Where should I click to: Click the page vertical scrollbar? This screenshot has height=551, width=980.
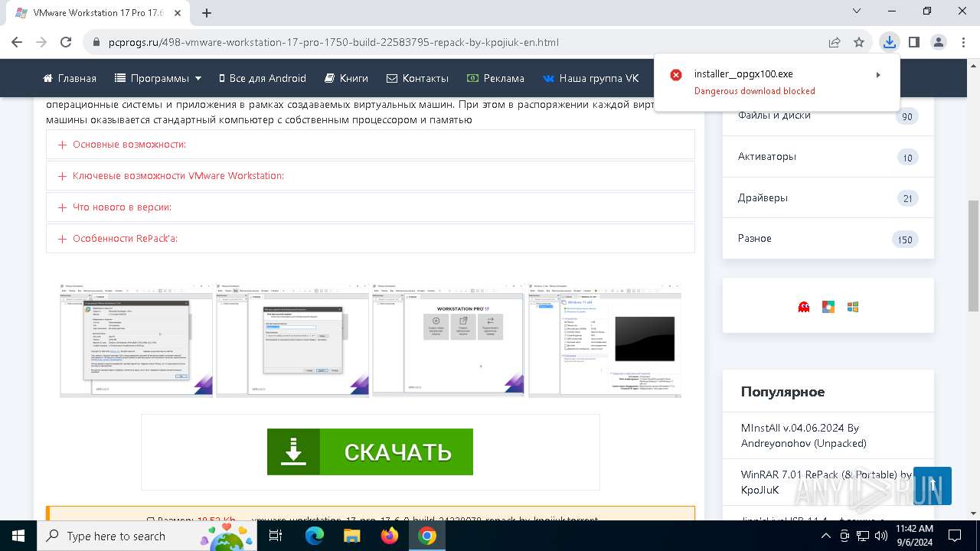(x=973, y=256)
